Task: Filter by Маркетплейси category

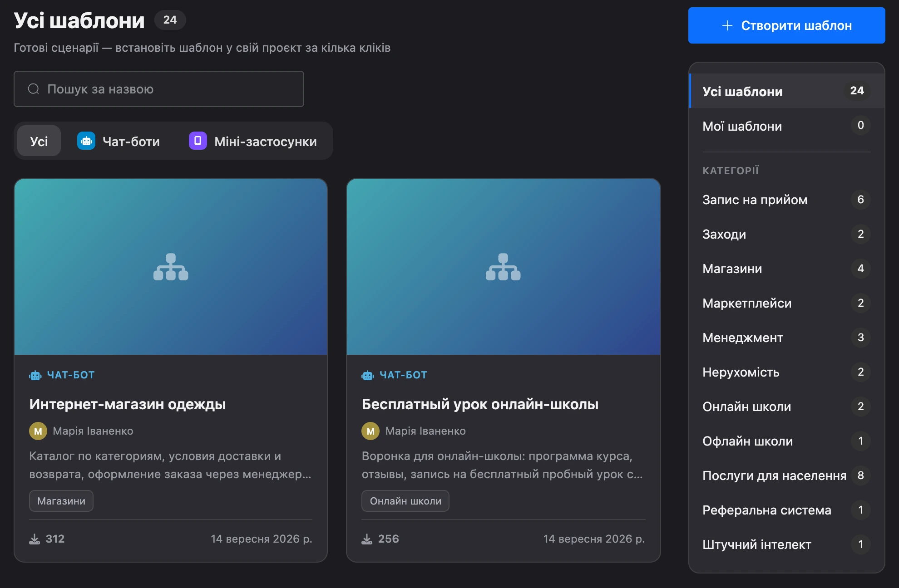Action: pyautogui.click(x=786, y=303)
